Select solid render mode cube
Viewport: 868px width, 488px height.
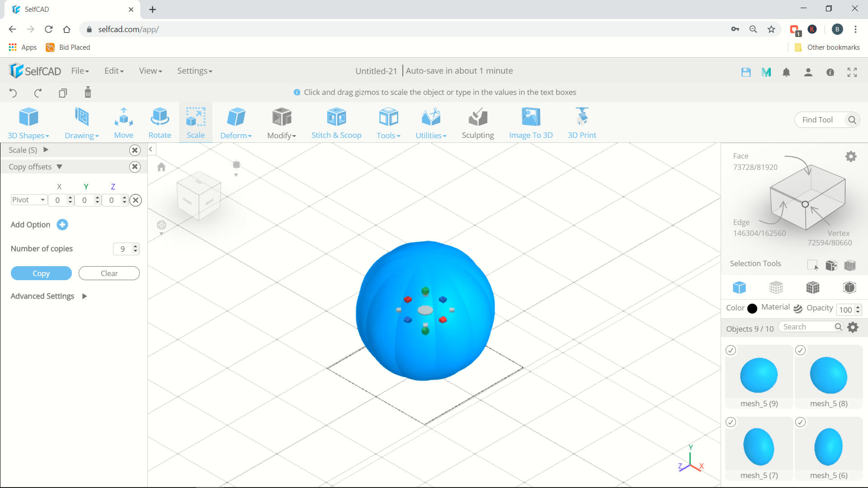(739, 287)
